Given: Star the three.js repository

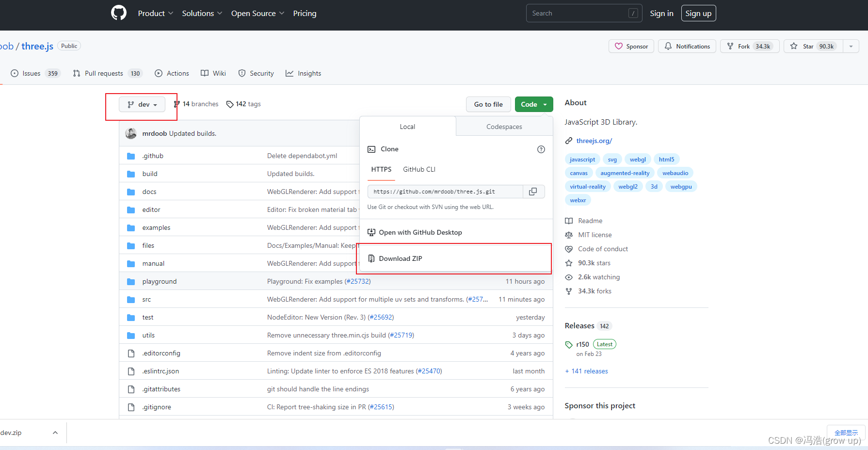Looking at the screenshot, I should point(814,46).
